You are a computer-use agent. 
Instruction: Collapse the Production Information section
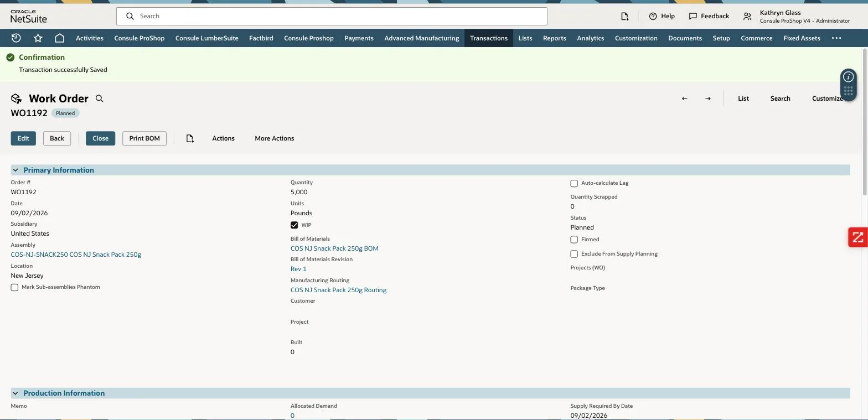[x=15, y=393]
